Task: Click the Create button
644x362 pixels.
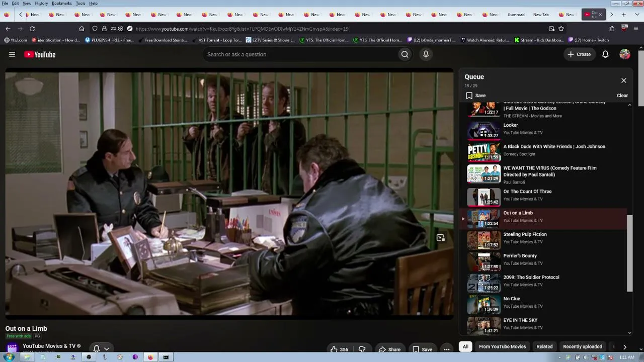Action: [x=579, y=54]
